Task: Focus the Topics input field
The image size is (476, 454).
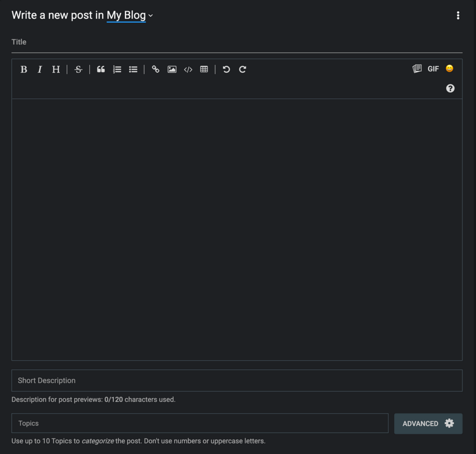Action: coord(200,423)
